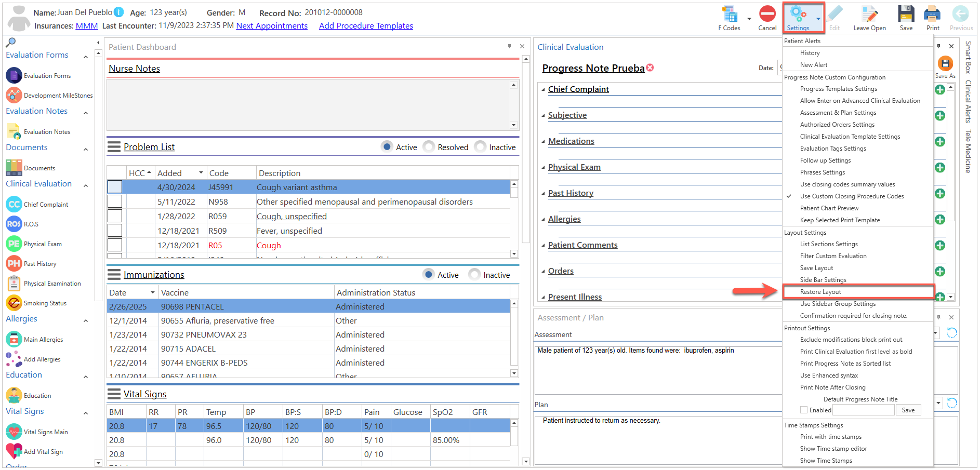Open Evaluation Forms sidebar icon
980x470 pixels.
click(x=14, y=75)
